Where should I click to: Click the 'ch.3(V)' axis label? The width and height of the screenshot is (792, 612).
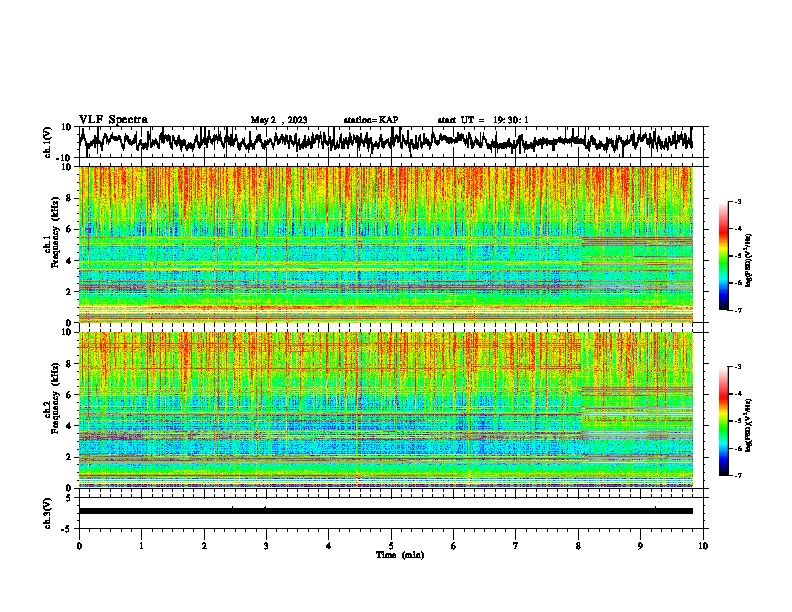[48, 513]
